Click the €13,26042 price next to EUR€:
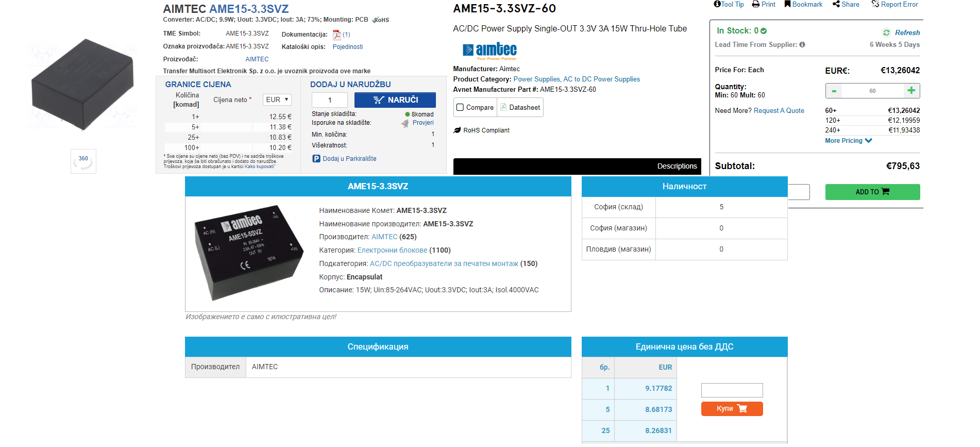 click(900, 71)
